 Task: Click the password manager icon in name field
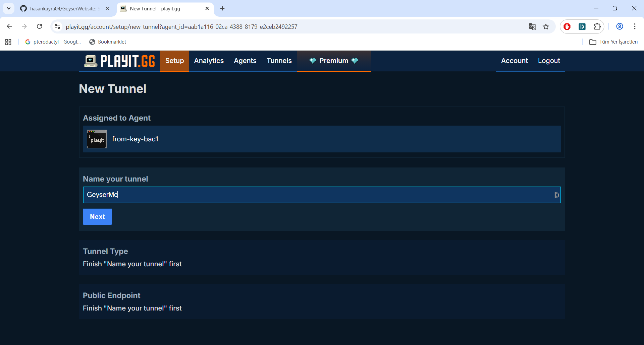(x=556, y=195)
